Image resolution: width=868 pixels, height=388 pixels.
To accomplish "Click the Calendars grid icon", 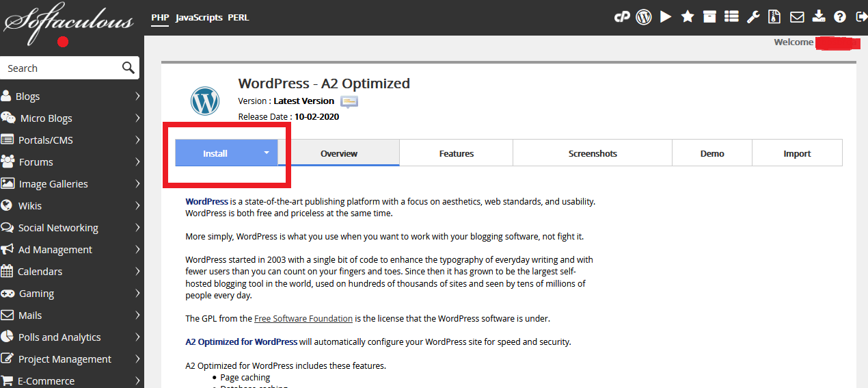I will (x=7, y=271).
